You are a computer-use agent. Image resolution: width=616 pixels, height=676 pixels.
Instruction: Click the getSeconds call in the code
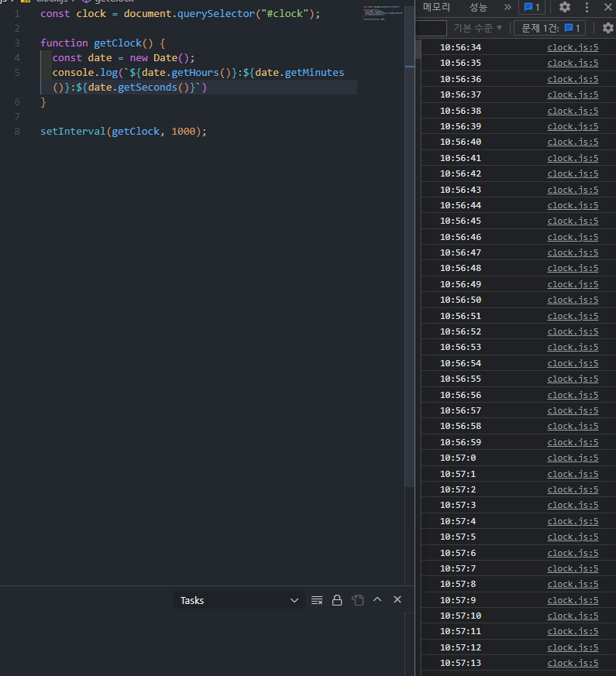pyautogui.click(x=147, y=88)
